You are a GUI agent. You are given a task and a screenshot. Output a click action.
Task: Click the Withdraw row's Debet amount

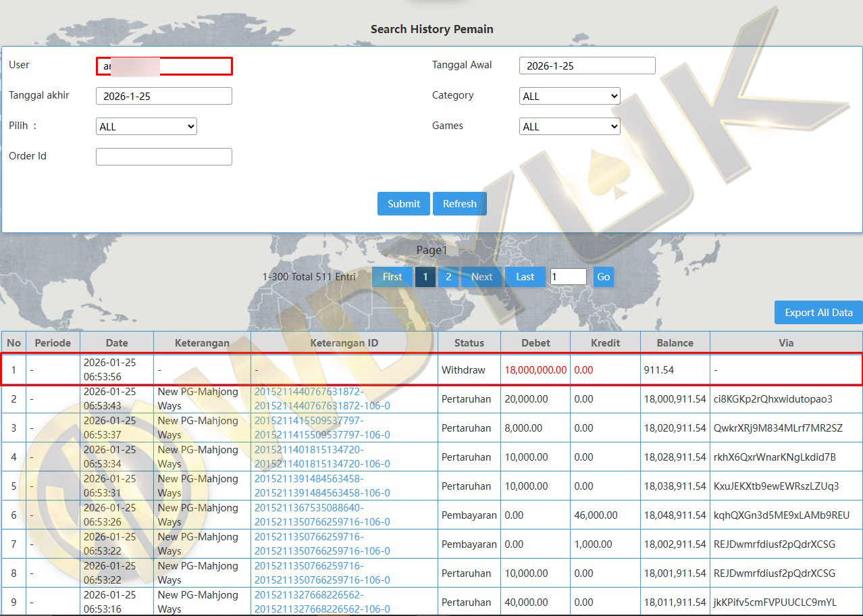(535, 370)
